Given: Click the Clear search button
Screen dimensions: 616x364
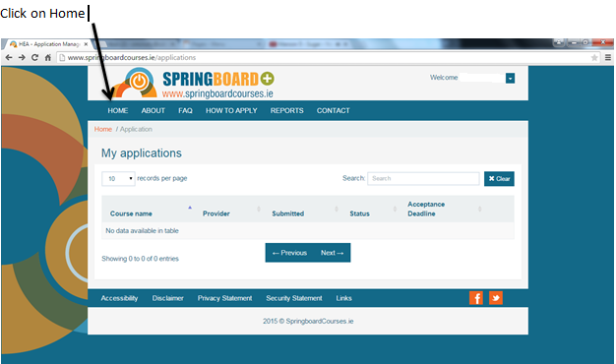Looking at the screenshot, I should tap(499, 179).
